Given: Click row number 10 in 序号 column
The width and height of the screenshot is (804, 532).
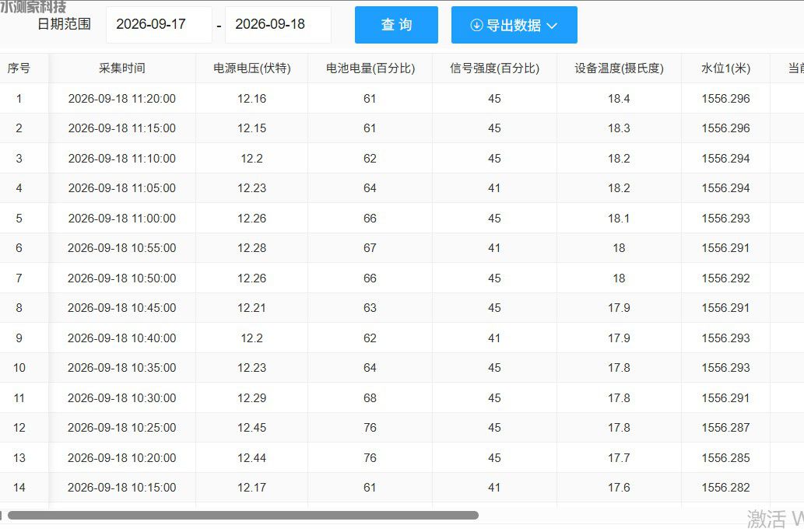Looking at the screenshot, I should tap(19, 368).
